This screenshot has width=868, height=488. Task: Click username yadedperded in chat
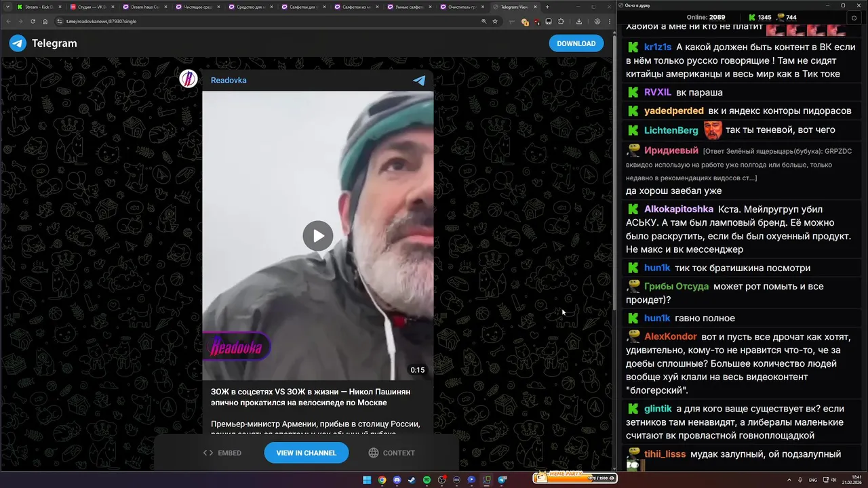click(x=674, y=110)
